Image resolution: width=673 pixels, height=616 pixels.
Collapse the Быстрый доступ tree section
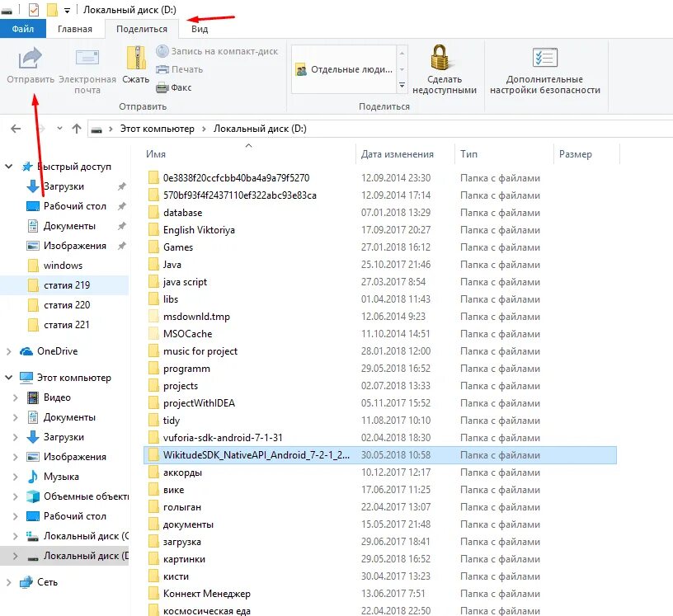pos(8,166)
